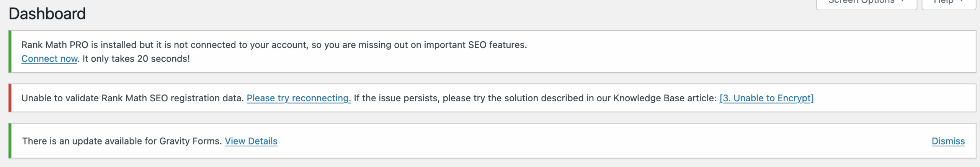Click the 'Knowledge Base article' words
The width and height of the screenshot is (980, 167).
click(x=665, y=98)
